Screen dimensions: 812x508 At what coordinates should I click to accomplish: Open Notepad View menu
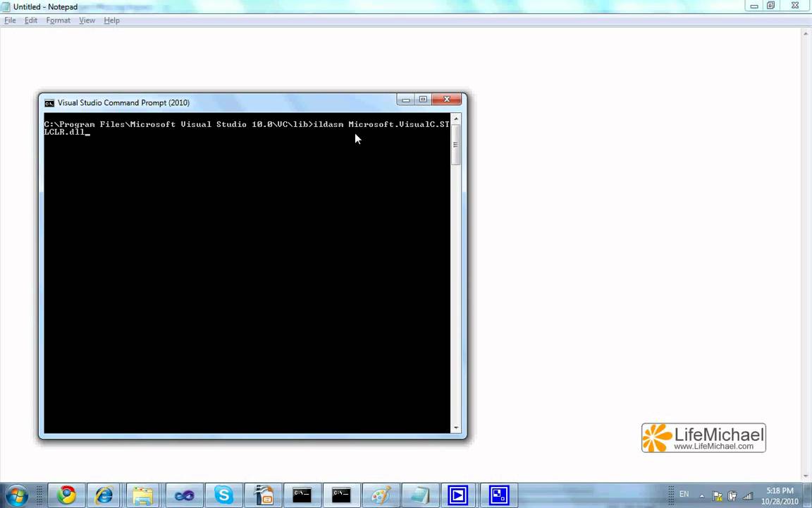(87, 20)
